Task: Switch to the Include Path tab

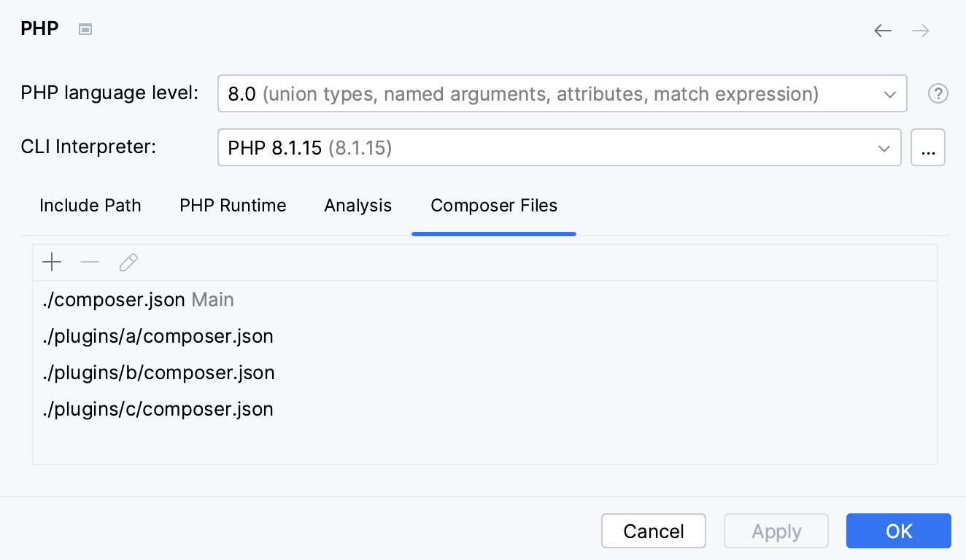Action: [x=90, y=206]
